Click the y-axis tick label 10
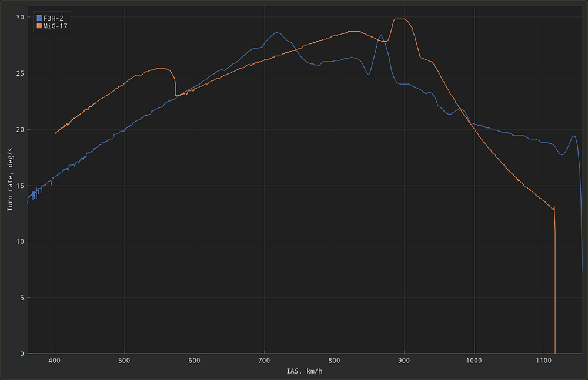The width and height of the screenshot is (588, 380). tap(20, 241)
